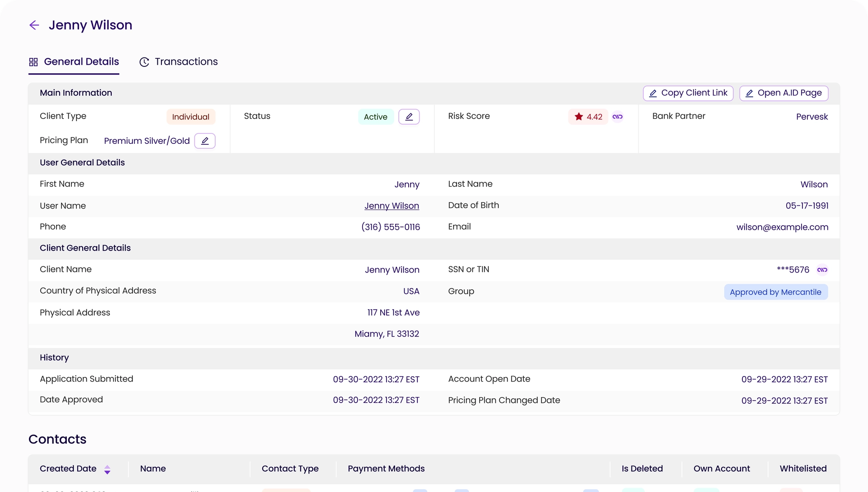Image resolution: width=868 pixels, height=492 pixels.
Task: Switch to the Transactions tab
Action: (186, 62)
